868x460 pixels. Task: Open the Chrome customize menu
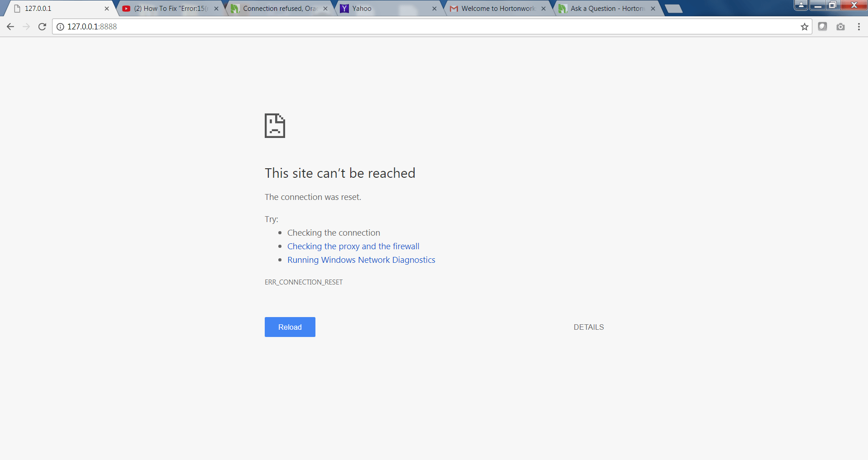[x=858, y=26]
